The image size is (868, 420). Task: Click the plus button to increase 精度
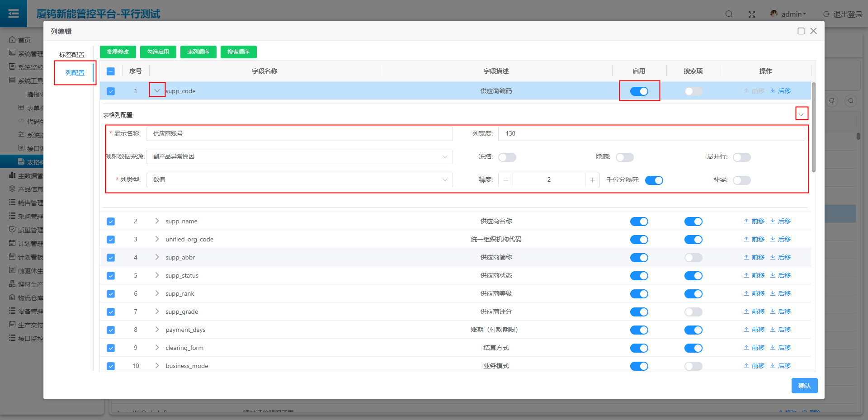(x=592, y=180)
